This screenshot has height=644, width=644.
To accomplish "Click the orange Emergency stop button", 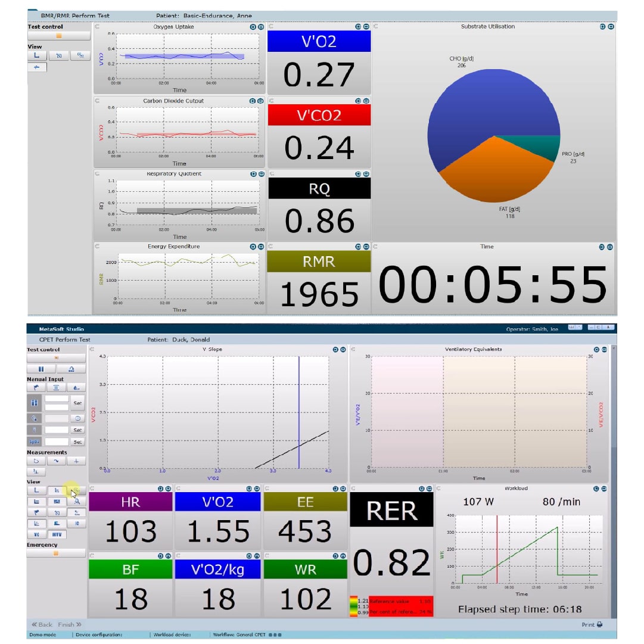I will (x=56, y=553).
